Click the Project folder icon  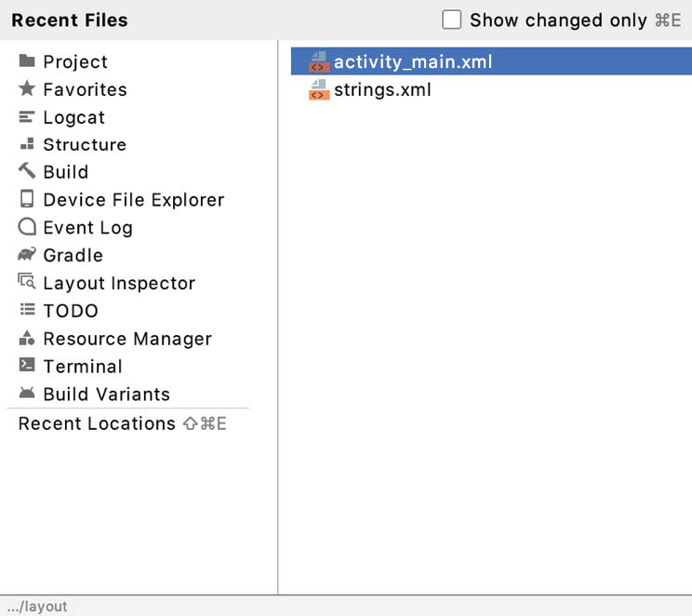27,61
